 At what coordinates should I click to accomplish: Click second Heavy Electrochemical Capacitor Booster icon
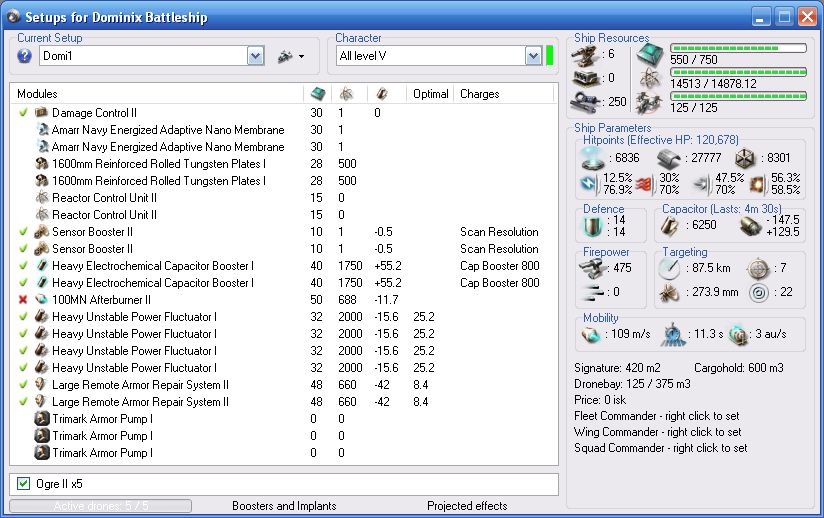point(43,283)
